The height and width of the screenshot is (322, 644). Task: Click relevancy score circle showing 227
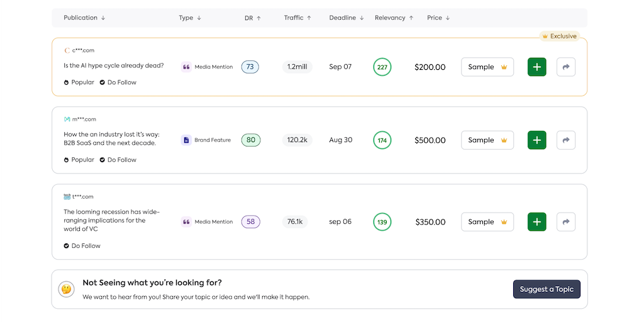point(382,67)
